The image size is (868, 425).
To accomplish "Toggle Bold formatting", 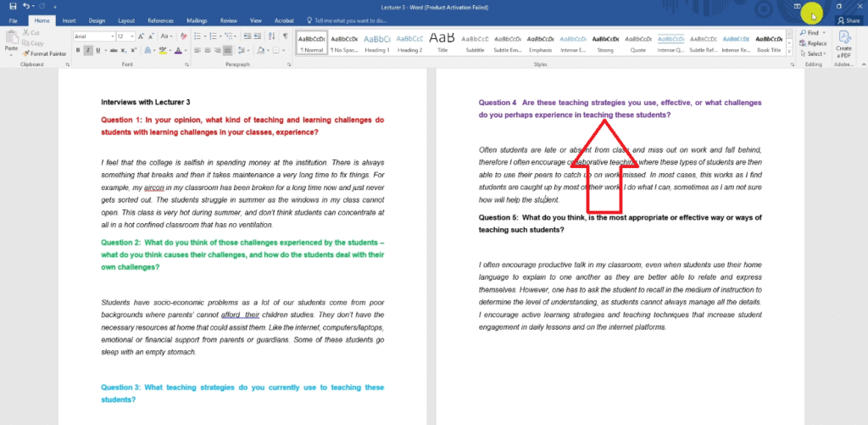I will coord(77,50).
